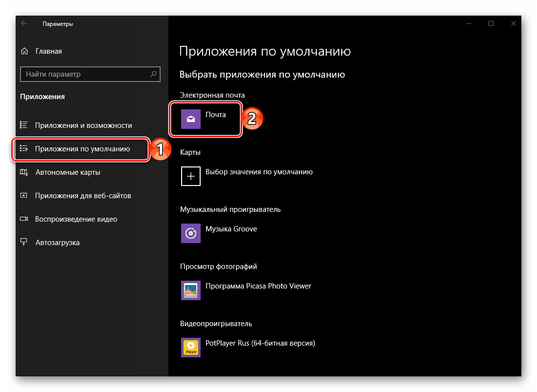Click the Приложения по умолчанию sidebar icon
Image resolution: width=537 pixels, height=392 pixels.
pyautogui.click(x=24, y=149)
